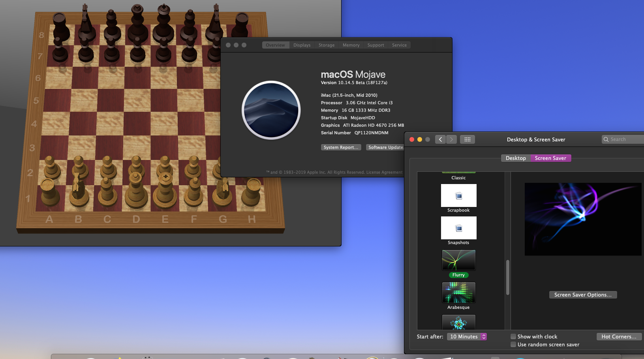Open System Report in About This Mac
The height and width of the screenshot is (359, 644).
(341, 147)
